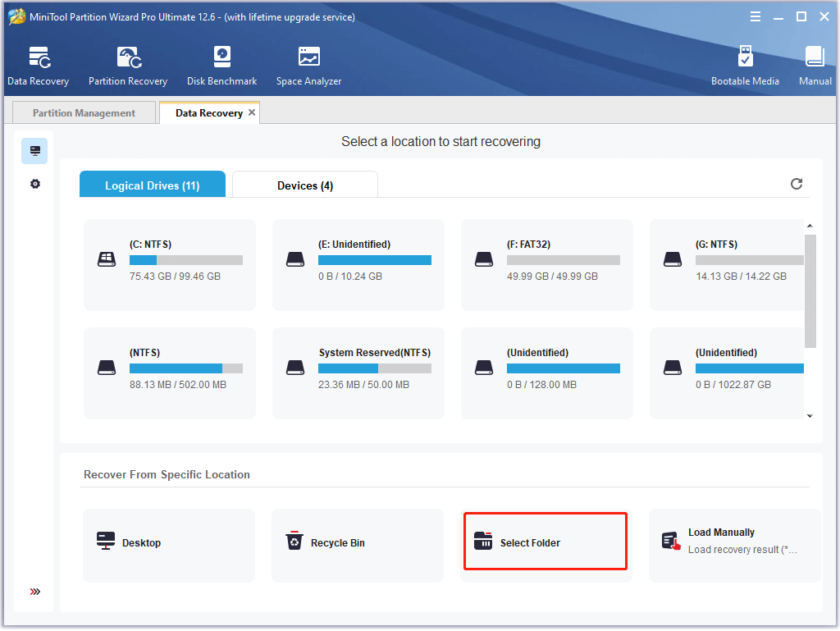Click "0 B / 1022.87 GB" text
840x631 pixels.
(x=733, y=385)
